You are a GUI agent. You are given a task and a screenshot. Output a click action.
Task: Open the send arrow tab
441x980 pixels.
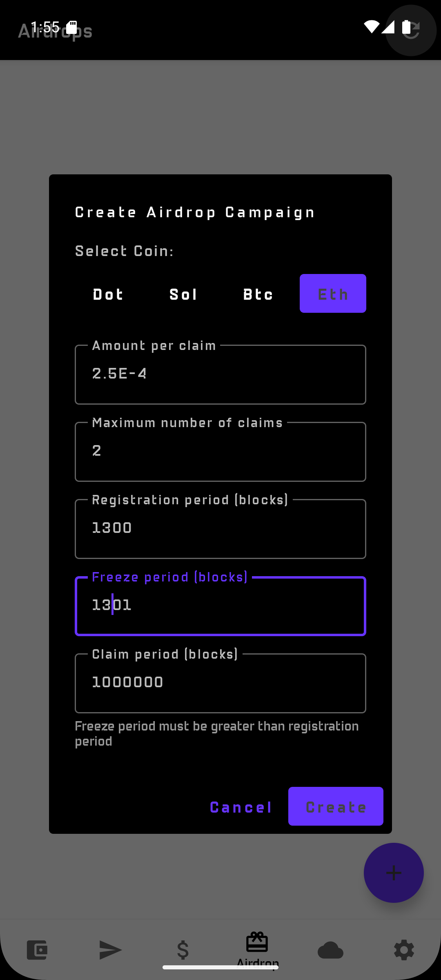click(110, 950)
